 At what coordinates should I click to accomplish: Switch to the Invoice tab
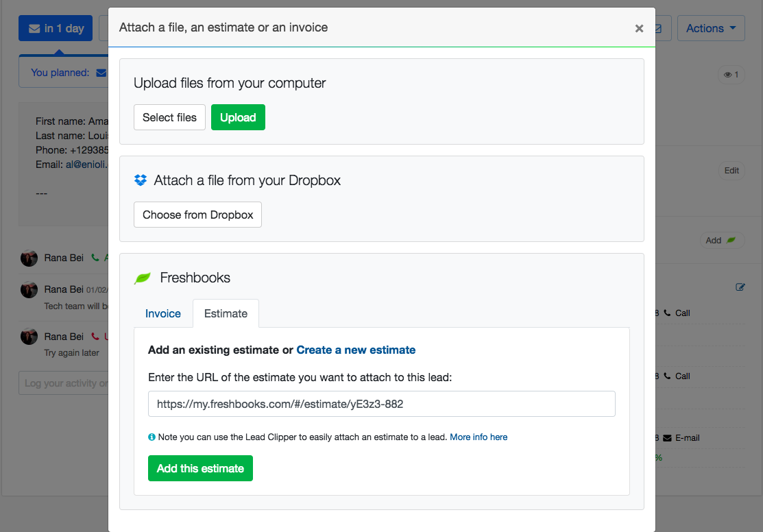[x=163, y=313]
